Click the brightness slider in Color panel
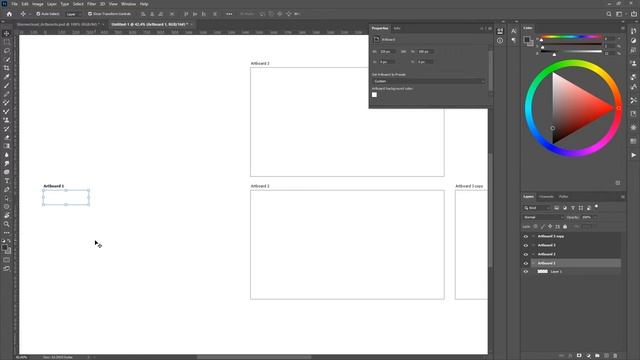Viewport: 640px width, 360px height. 571,52
